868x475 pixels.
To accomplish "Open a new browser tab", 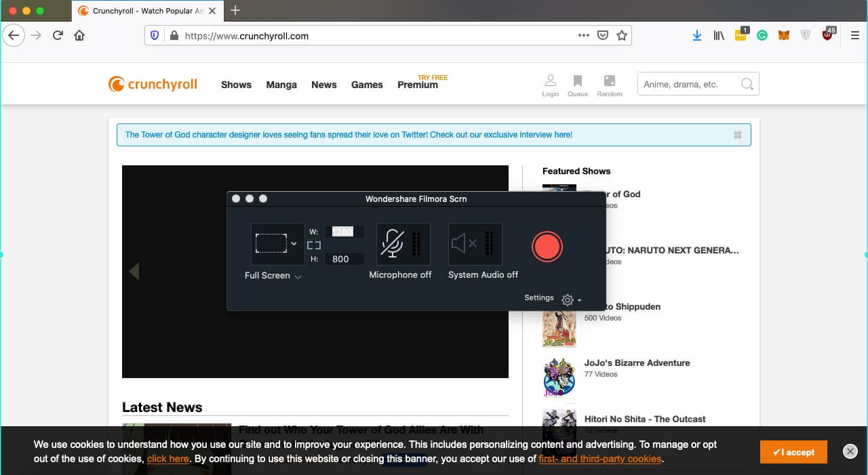I will 235,10.
